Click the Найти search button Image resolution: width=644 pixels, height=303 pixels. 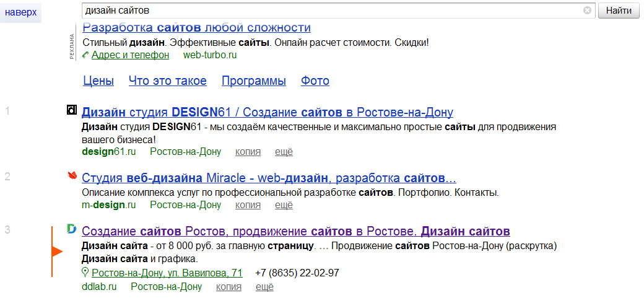pos(619,11)
